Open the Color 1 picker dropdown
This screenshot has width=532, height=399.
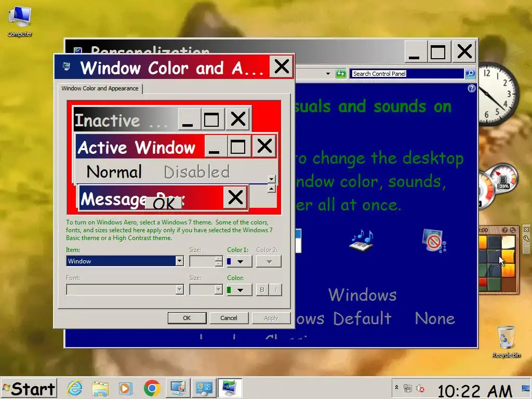(239, 261)
